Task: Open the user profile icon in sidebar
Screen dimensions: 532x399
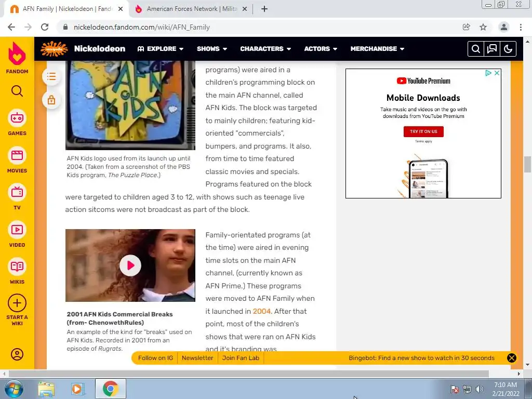Action: point(17,354)
